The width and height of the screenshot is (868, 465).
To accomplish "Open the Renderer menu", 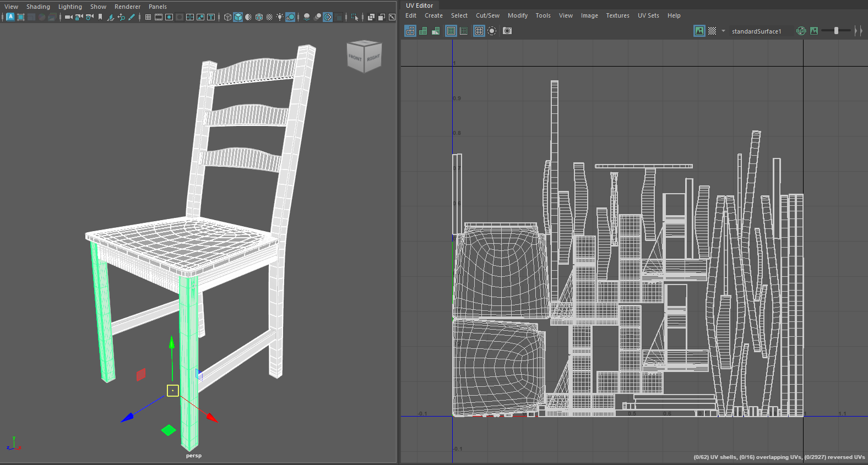I will (x=127, y=7).
